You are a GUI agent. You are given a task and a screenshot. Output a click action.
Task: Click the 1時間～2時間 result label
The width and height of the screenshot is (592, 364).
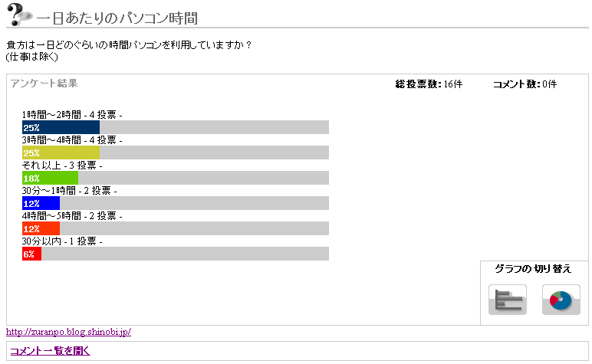click(72, 115)
